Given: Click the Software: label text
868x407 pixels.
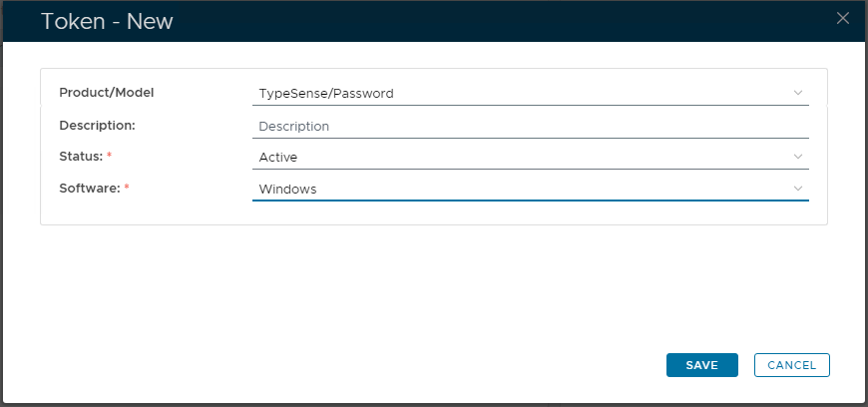Looking at the screenshot, I should (89, 189).
